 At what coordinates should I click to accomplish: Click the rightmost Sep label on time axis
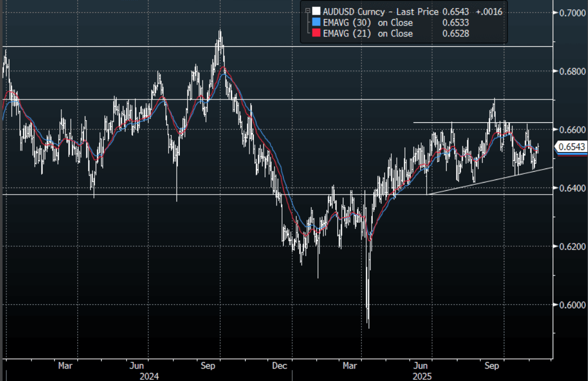[492, 366]
